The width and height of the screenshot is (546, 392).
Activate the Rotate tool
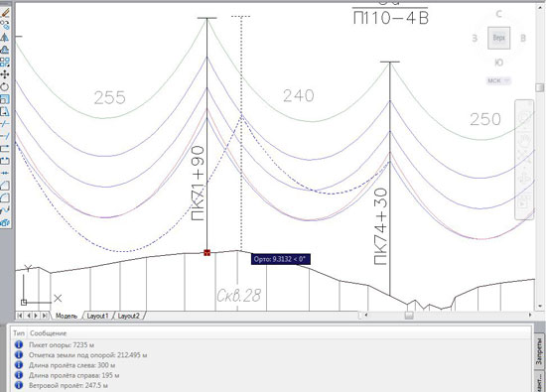point(5,87)
